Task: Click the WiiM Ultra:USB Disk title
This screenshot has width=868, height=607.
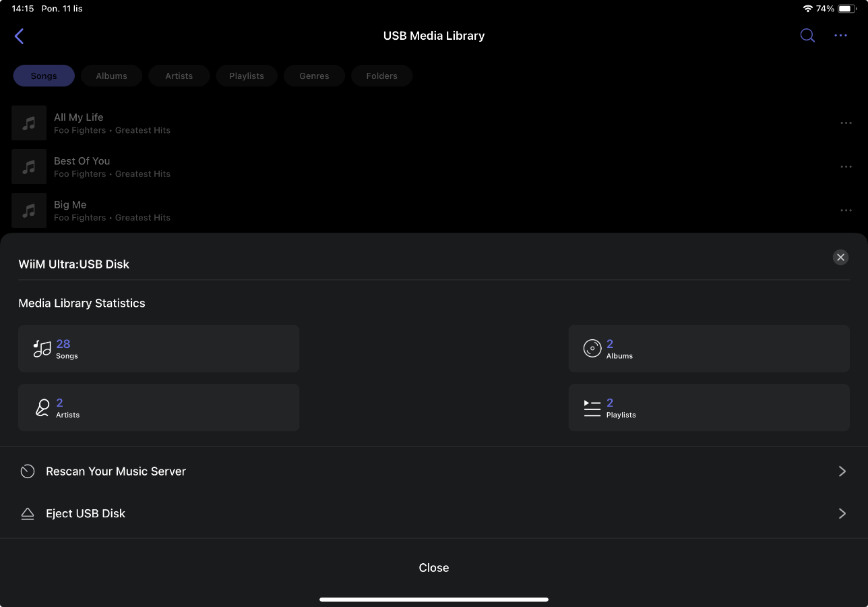Action: point(74,264)
